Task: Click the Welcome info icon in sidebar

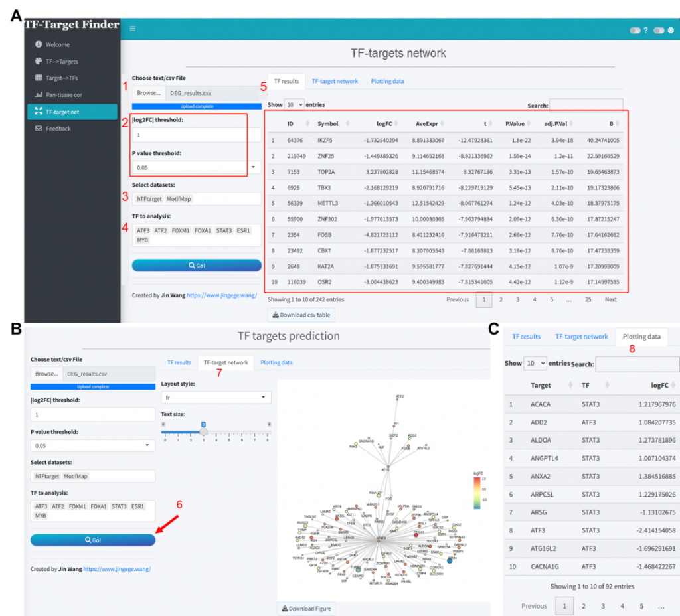Action: [39, 45]
